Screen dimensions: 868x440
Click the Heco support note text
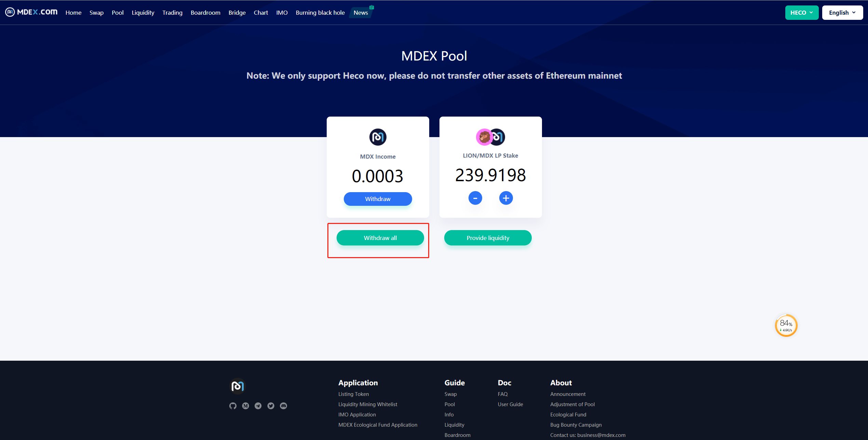(x=434, y=76)
